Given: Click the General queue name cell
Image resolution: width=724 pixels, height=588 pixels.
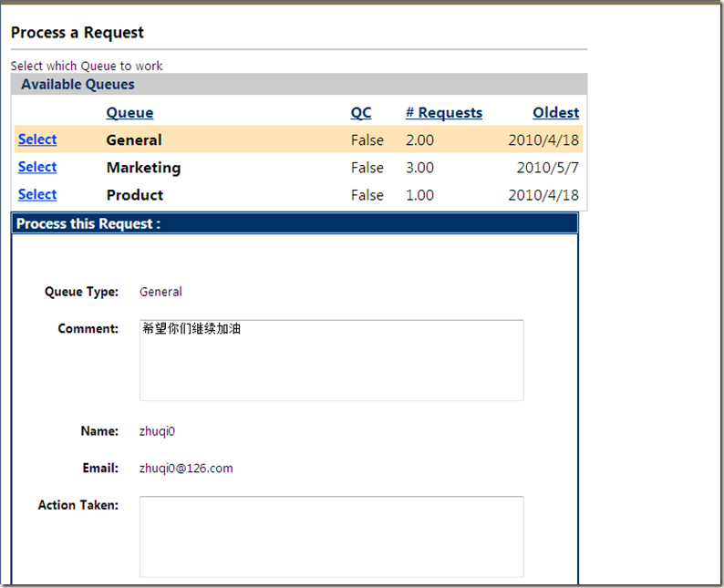Looking at the screenshot, I should click(x=134, y=139).
